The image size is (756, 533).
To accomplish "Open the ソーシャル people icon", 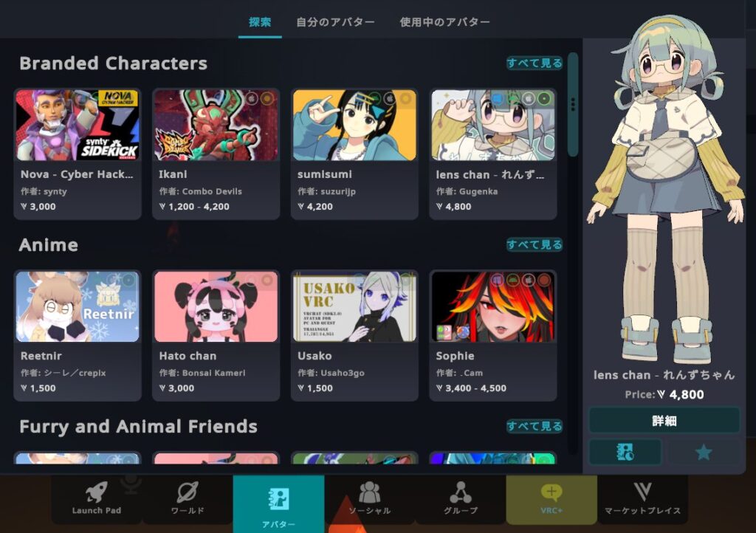I will tap(369, 492).
